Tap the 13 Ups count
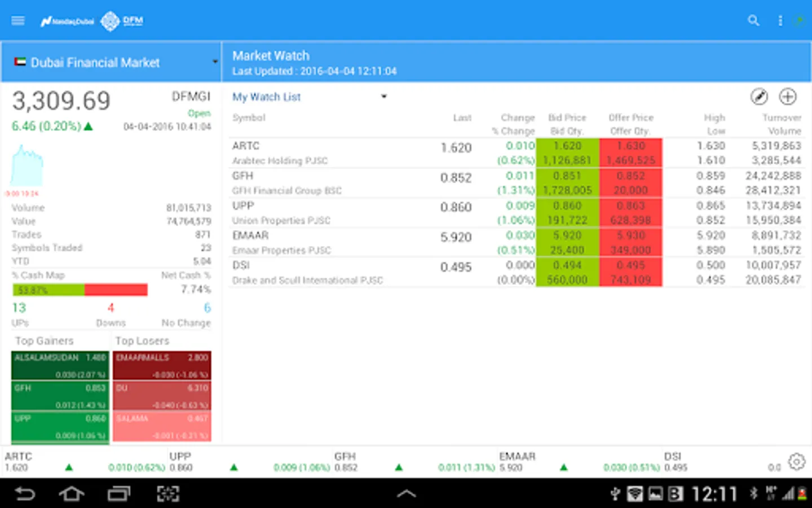Viewport: 812px width, 508px height. [19, 308]
